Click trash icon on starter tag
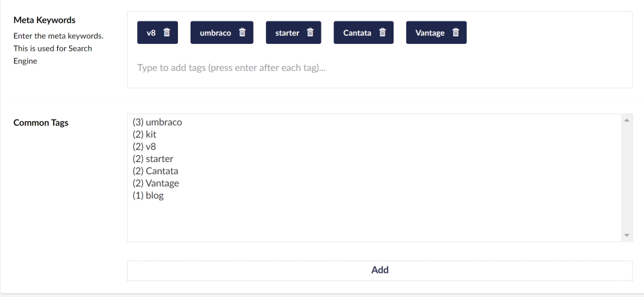Screen dimensions: 644x297 pos(310,33)
